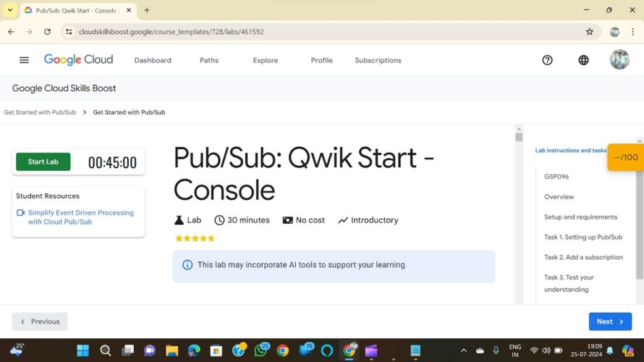This screenshot has width=644, height=362.
Task: Open Chrome three-dot menu
Action: point(632,32)
